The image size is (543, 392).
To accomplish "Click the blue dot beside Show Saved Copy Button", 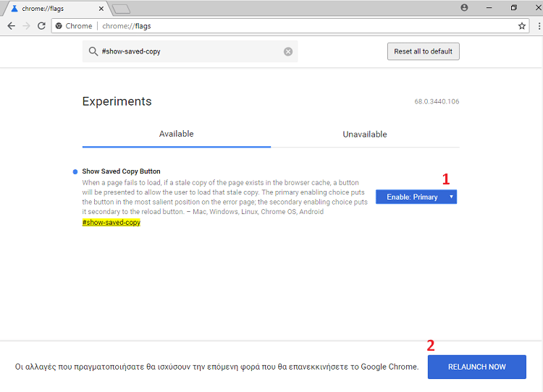I will click(75, 171).
